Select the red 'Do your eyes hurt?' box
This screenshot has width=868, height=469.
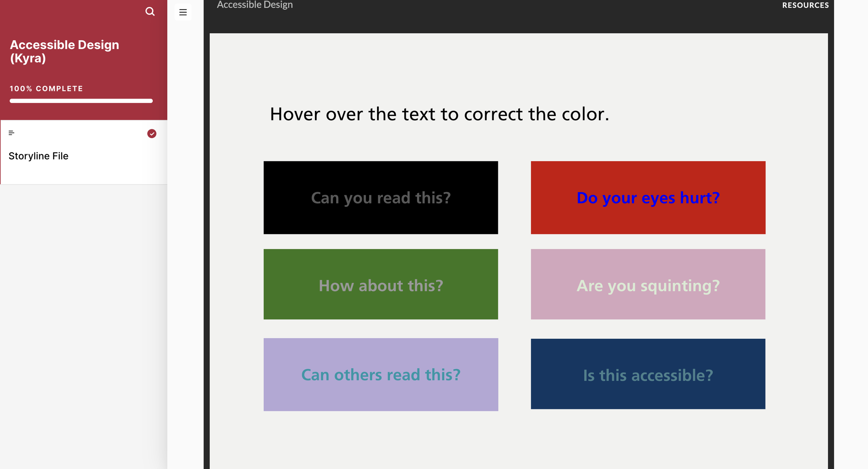648,198
